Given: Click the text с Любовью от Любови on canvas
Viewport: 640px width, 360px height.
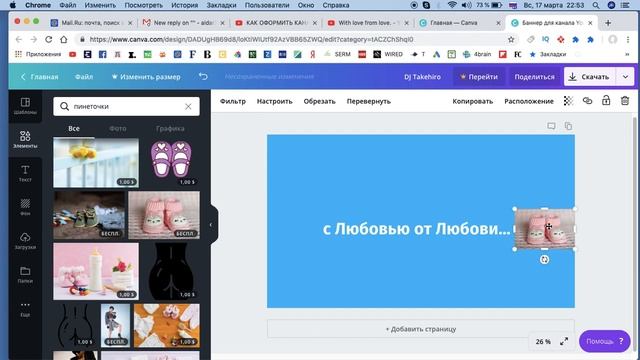Looking at the screenshot, I should pyautogui.click(x=416, y=229).
